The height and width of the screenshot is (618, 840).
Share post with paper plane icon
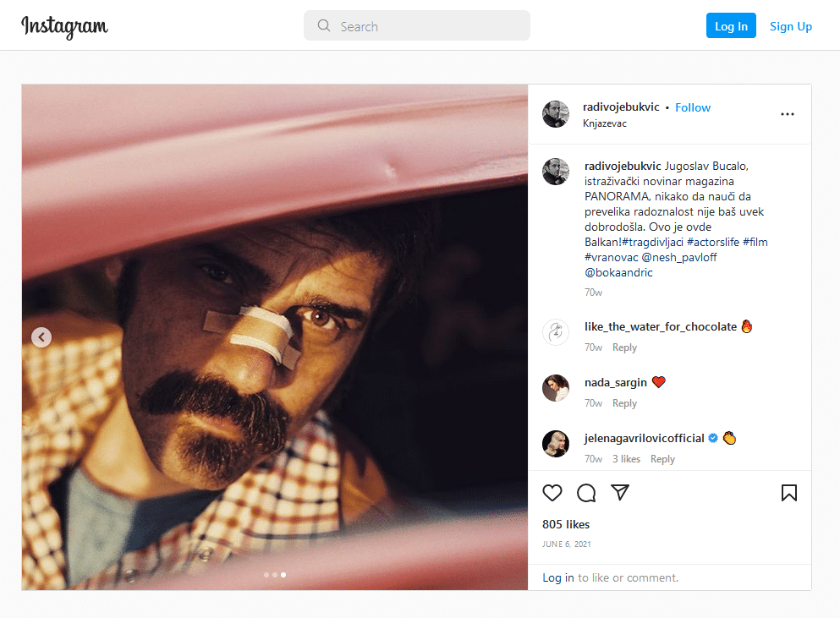[620, 493]
